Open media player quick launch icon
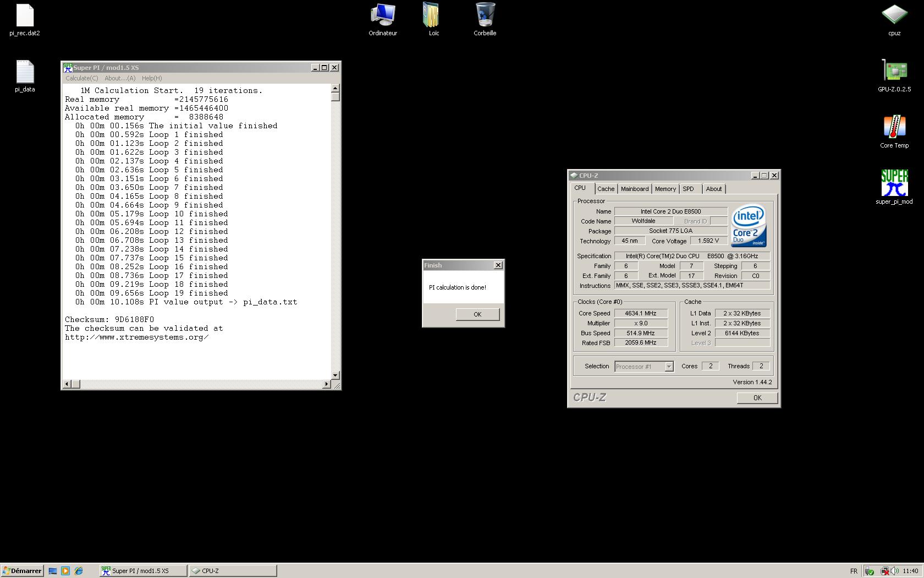 tap(65, 571)
